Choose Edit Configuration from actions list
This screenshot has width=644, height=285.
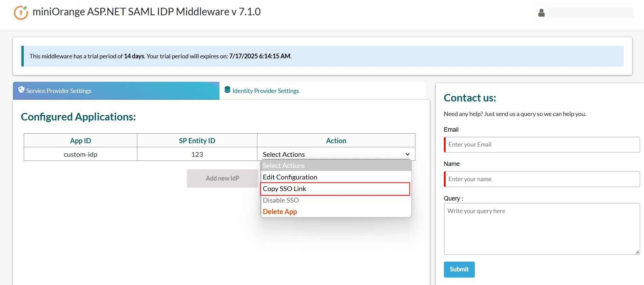click(x=336, y=177)
